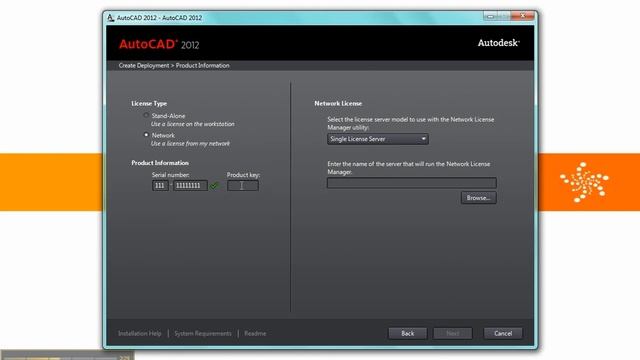Image resolution: width=640 pixels, height=360 pixels.
Task: Click the Cancel button
Action: click(503, 333)
